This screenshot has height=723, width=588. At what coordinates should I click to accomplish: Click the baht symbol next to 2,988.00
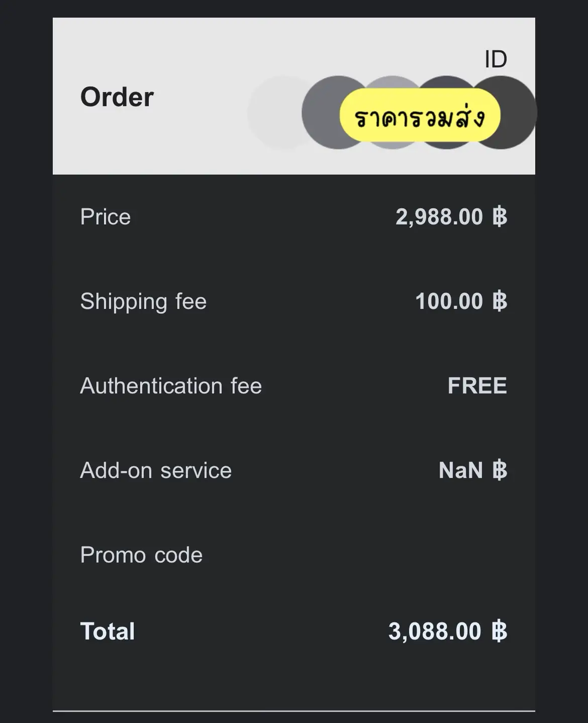[500, 217]
